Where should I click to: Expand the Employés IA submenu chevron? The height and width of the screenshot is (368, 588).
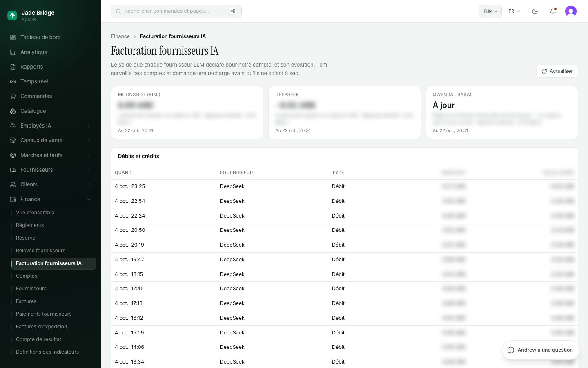[x=89, y=126]
